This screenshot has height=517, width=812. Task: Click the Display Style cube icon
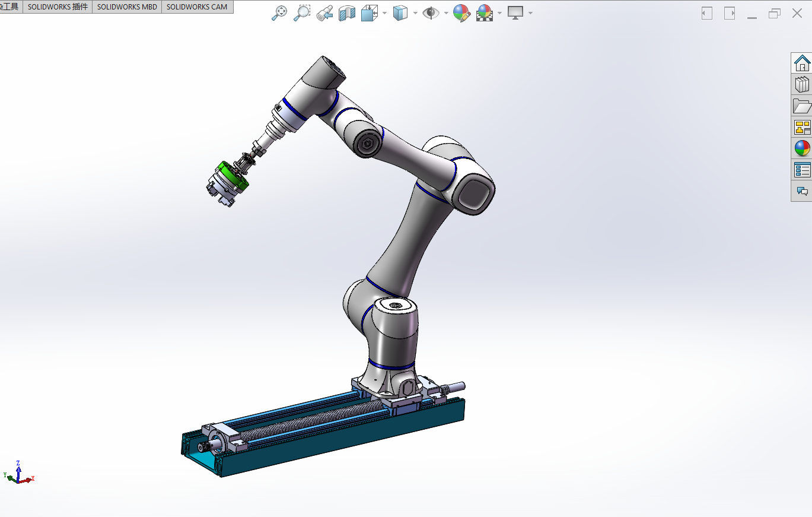(400, 13)
